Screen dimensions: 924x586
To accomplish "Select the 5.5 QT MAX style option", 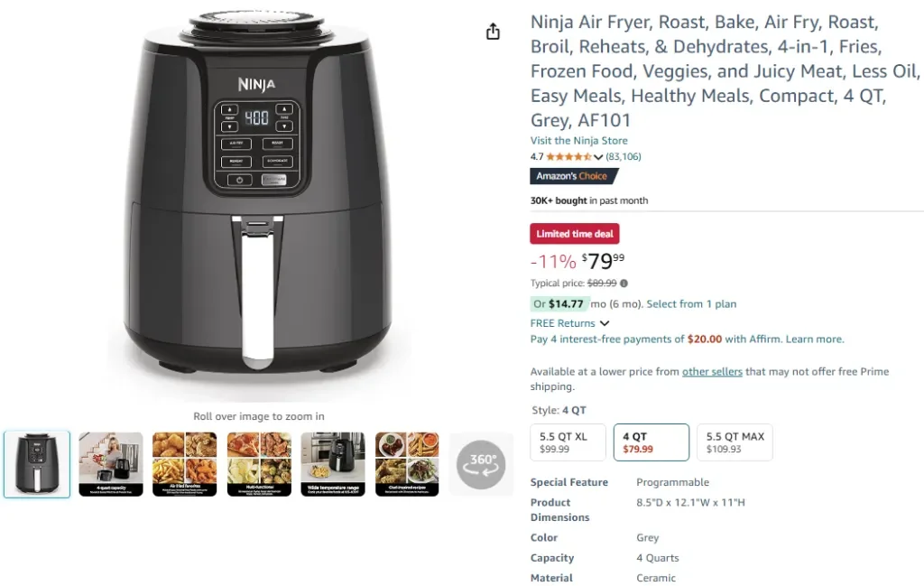I will point(735,442).
